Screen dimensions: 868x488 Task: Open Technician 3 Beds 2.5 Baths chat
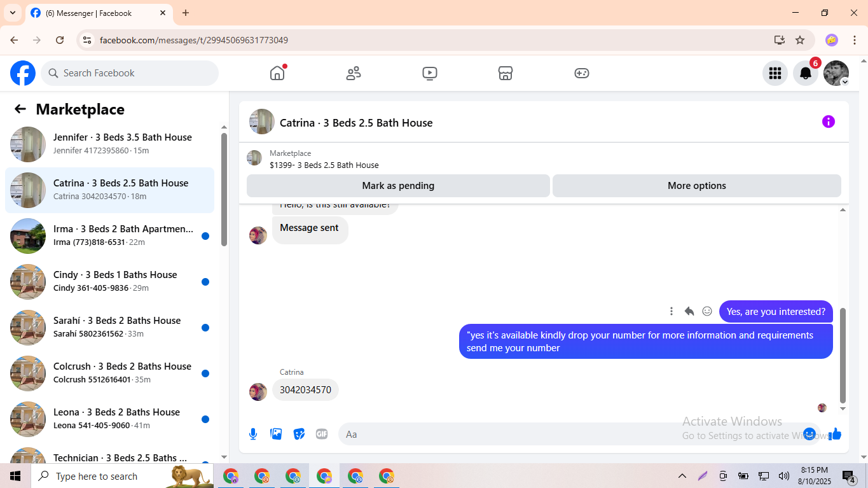coord(109,454)
